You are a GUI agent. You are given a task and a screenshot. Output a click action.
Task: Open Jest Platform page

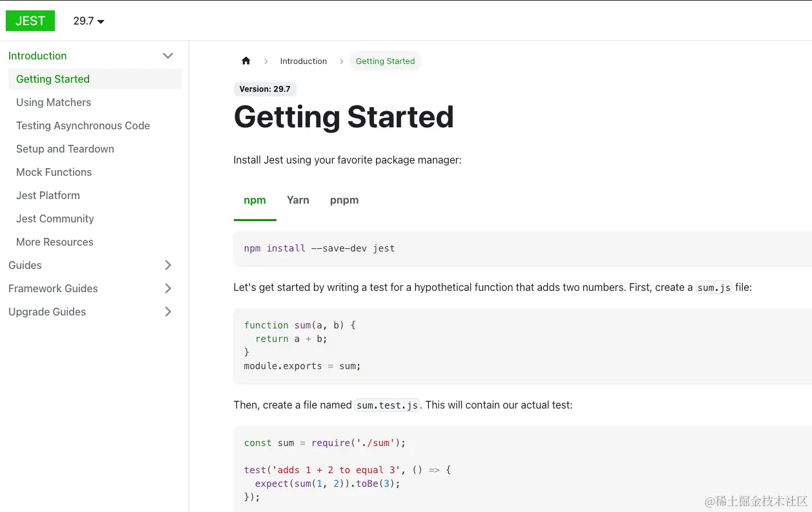click(48, 195)
